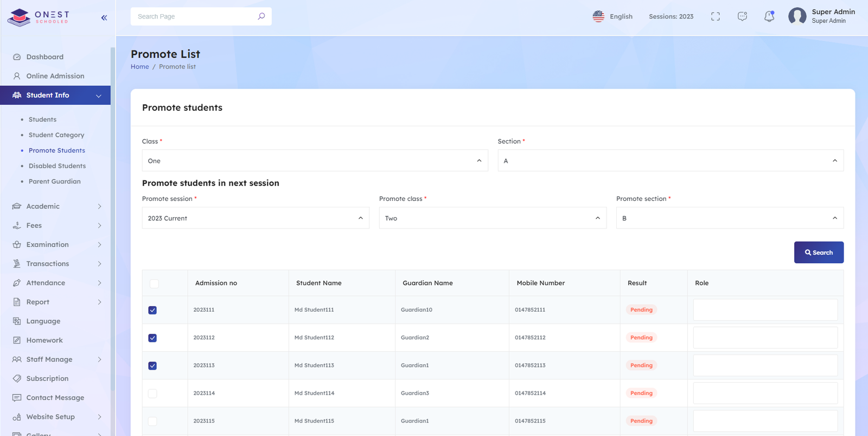Open the Section dropdown showing A
The height and width of the screenshot is (436, 868).
[x=671, y=161]
